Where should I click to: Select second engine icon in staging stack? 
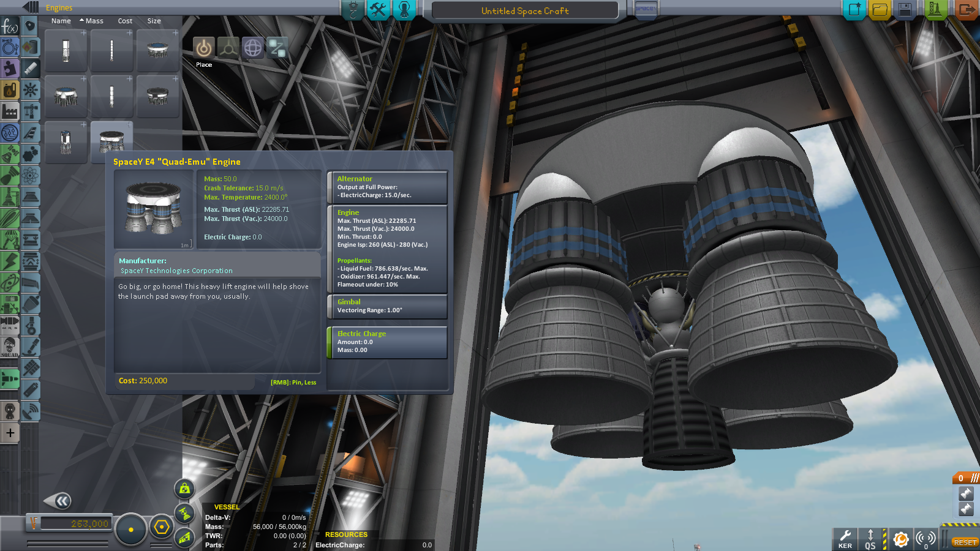pyautogui.click(x=966, y=509)
